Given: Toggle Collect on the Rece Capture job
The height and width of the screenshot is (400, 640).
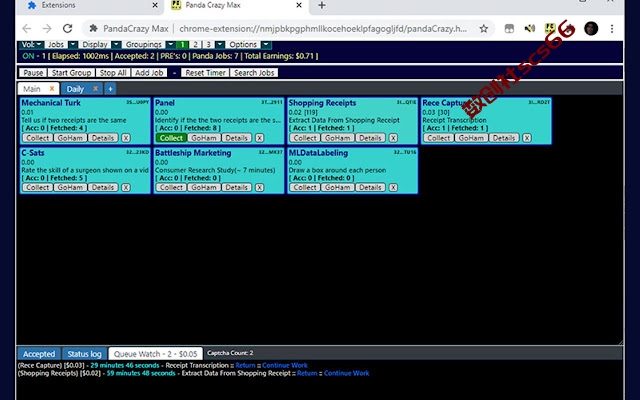Looking at the screenshot, I should 439,138.
